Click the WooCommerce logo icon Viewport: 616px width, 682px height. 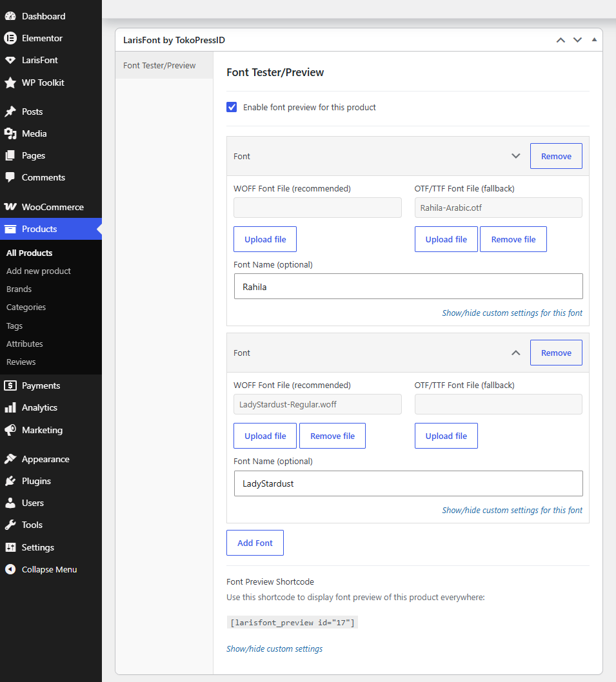10,207
